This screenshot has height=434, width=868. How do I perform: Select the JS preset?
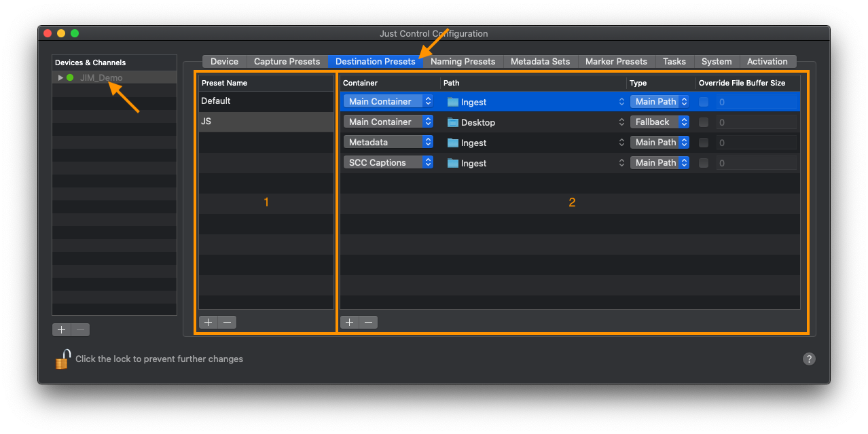point(266,122)
